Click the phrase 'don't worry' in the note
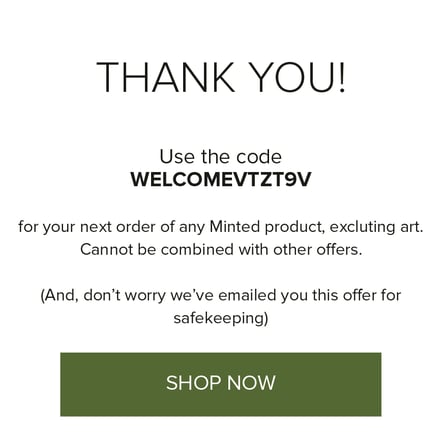This screenshot has width=444, height=442. coord(124,295)
